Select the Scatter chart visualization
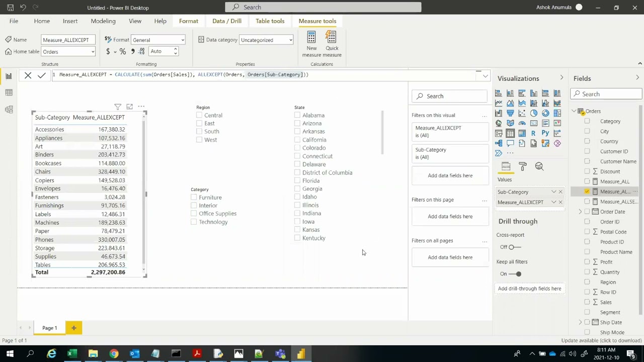 coord(522,113)
